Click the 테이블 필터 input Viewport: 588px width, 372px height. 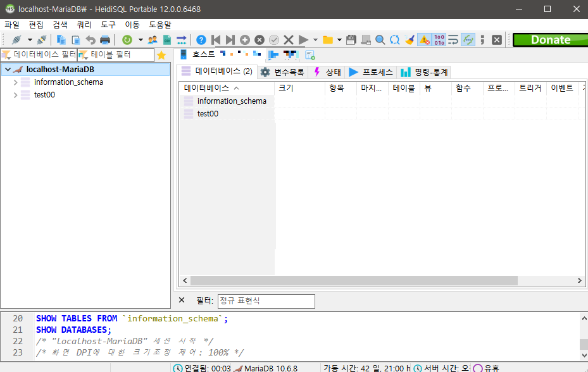[116, 55]
